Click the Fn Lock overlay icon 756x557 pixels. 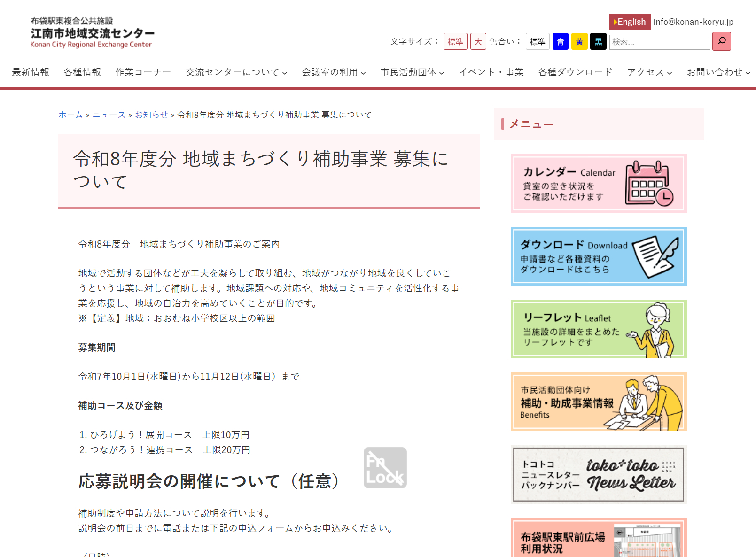pos(385,468)
